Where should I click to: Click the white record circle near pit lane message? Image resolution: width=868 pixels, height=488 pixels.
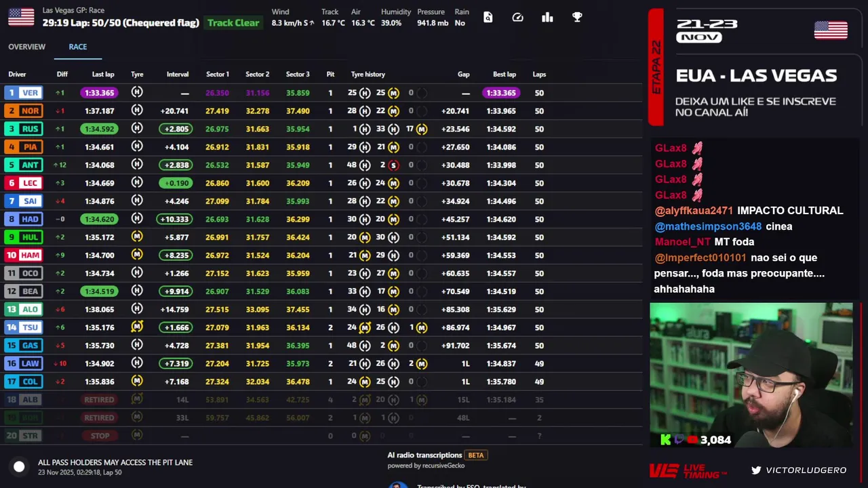click(19, 466)
